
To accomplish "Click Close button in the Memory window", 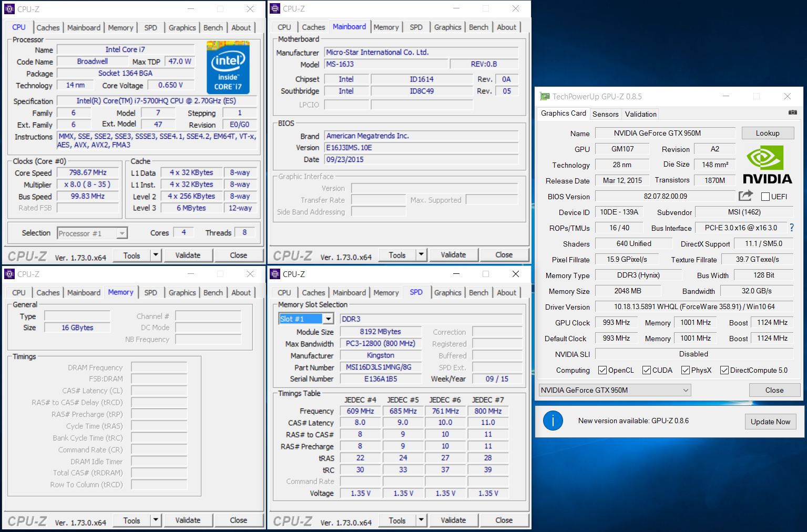I will coord(238,520).
